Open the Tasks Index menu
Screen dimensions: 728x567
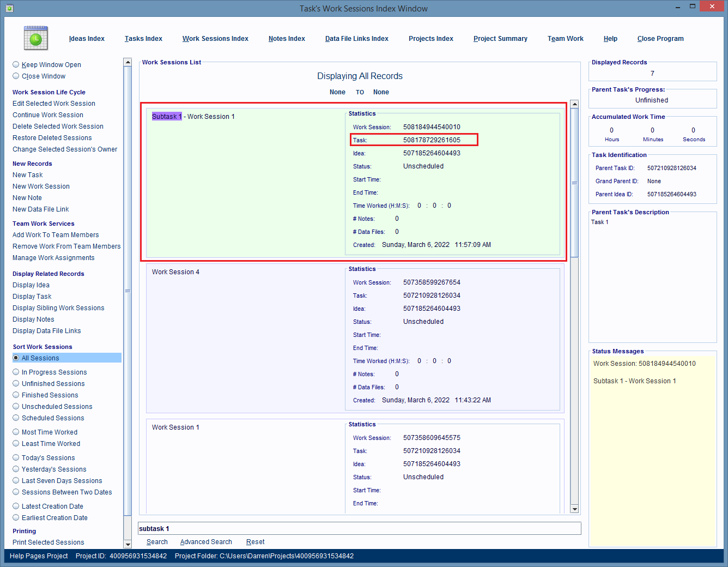(x=143, y=39)
